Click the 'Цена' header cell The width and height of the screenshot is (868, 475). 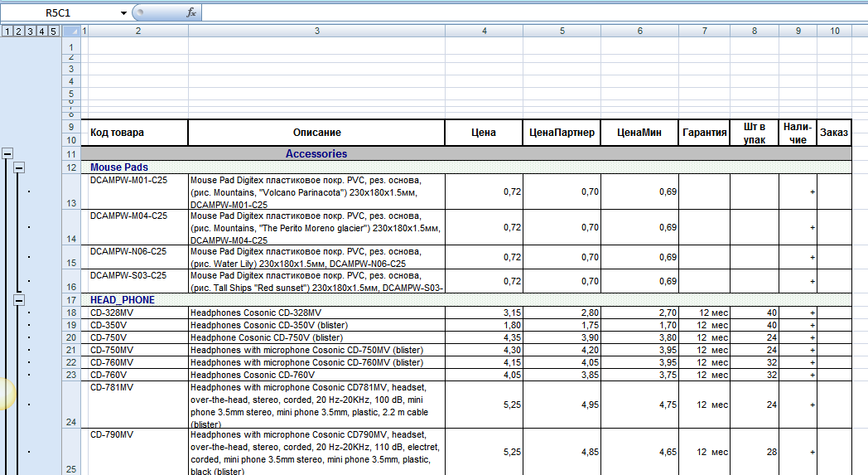(x=484, y=133)
